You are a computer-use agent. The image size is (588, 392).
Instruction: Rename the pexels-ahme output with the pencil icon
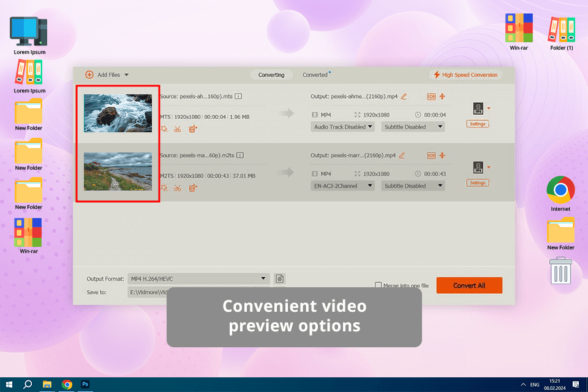404,96
